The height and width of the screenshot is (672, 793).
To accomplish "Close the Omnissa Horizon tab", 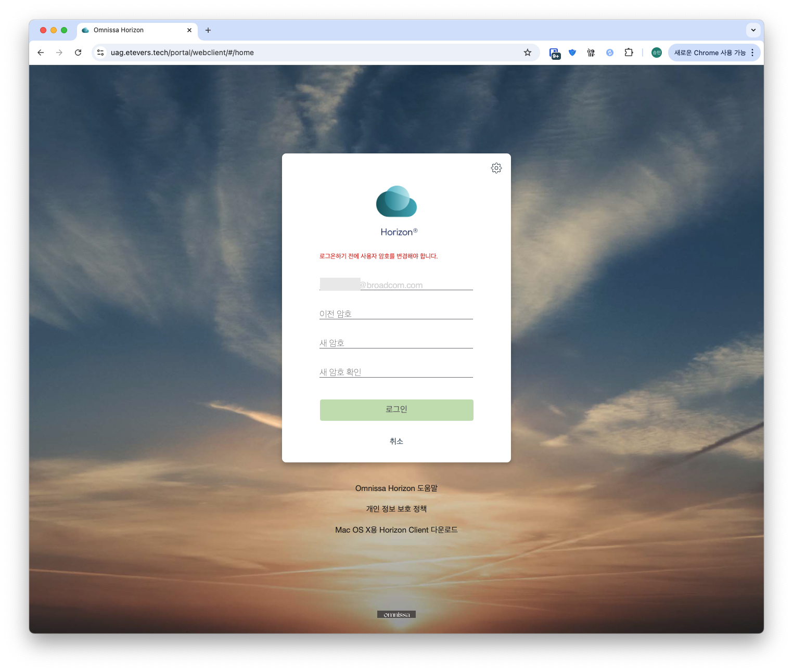I will 189,30.
